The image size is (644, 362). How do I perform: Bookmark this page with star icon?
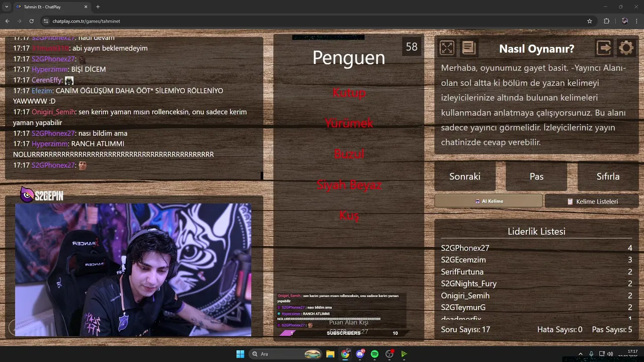[590, 21]
